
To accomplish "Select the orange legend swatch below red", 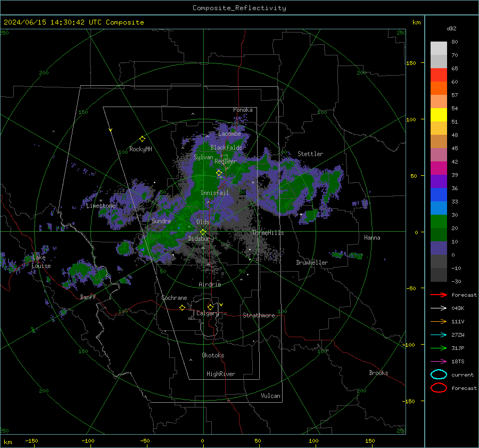I will (x=439, y=88).
